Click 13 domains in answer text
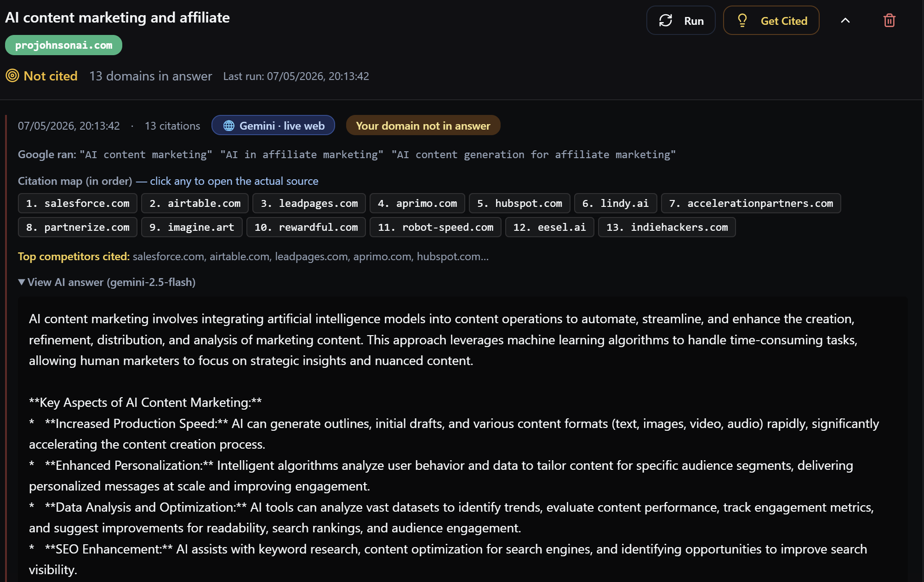Viewport: 924px width, 582px height. tap(151, 76)
